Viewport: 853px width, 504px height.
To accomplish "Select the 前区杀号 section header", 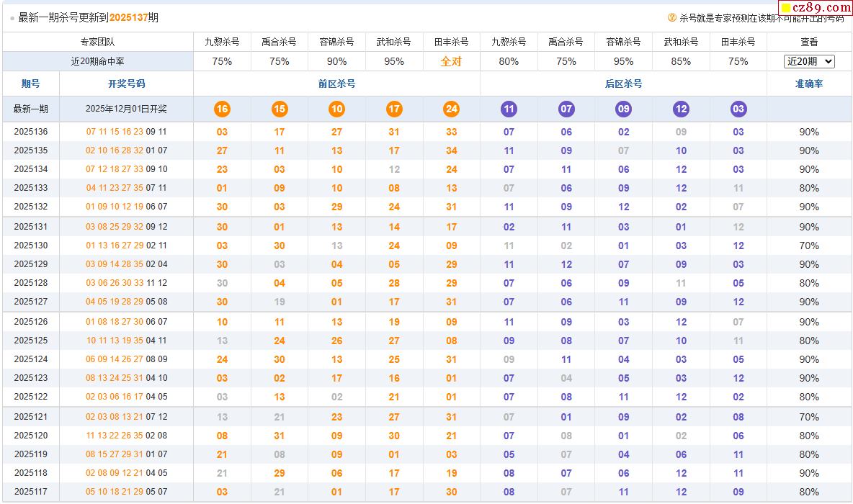I will (336, 84).
